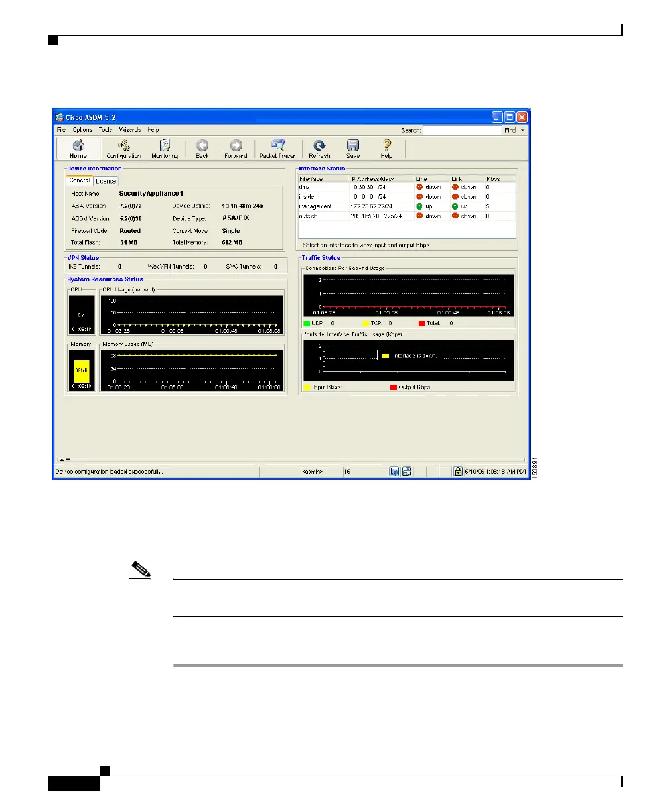Viewport: 669px width, 812px height.
Task: Open the Wizards menu
Action: pyautogui.click(x=129, y=130)
